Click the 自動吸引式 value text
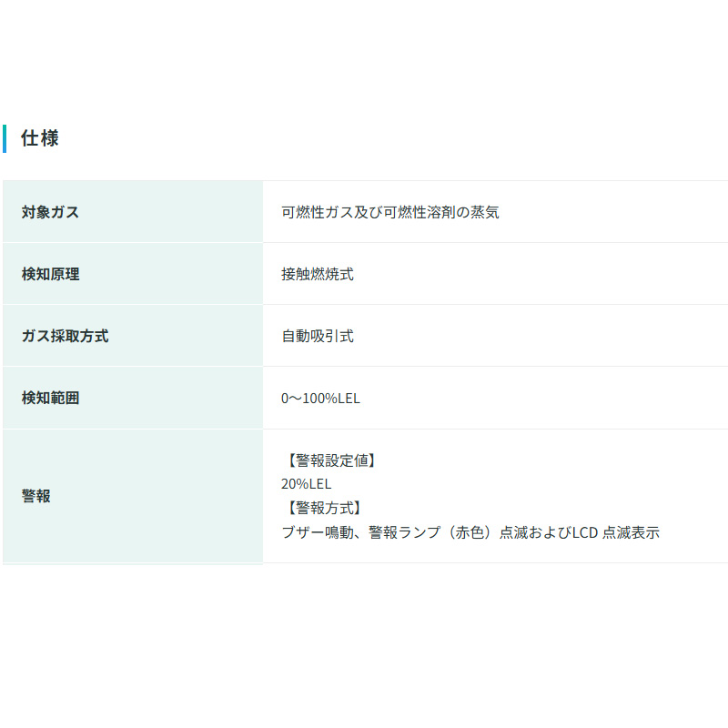Viewport: 728px width, 728px height. (x=318, y=336)
